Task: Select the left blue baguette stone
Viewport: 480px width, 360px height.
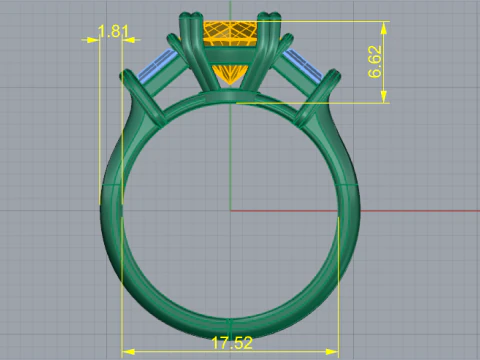Action: coord(157,66)
